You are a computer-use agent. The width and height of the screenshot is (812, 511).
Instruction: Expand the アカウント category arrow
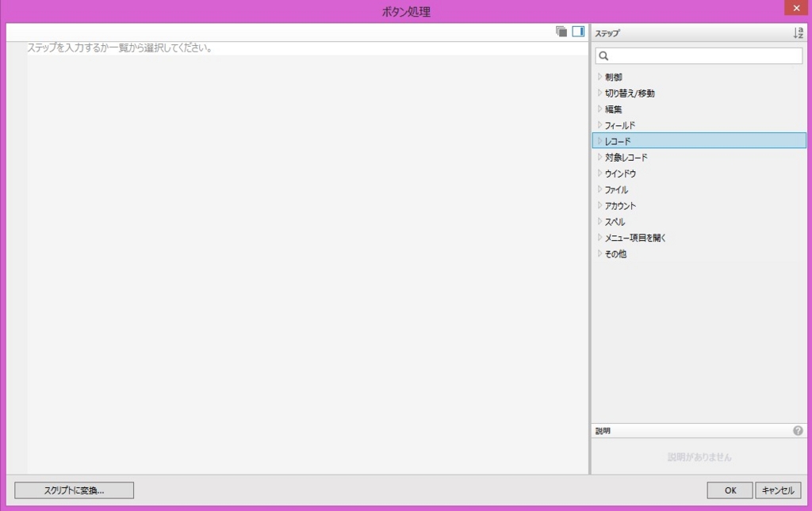[599, 205]
